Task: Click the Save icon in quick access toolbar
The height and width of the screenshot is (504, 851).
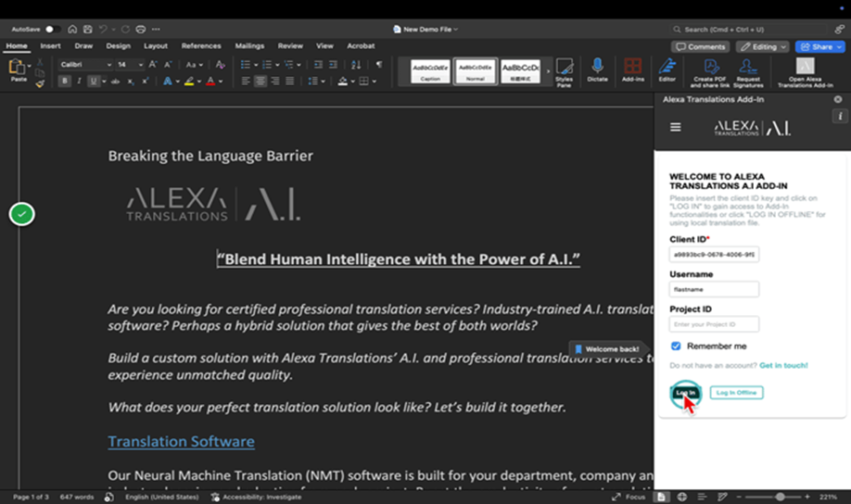Action: pyautogui.click(x=87, y=30)
